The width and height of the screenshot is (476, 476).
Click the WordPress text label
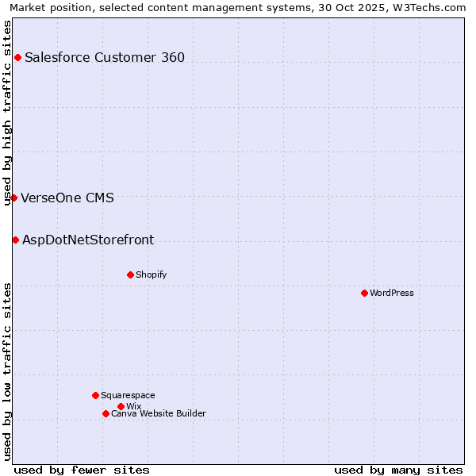click(392, 293)
